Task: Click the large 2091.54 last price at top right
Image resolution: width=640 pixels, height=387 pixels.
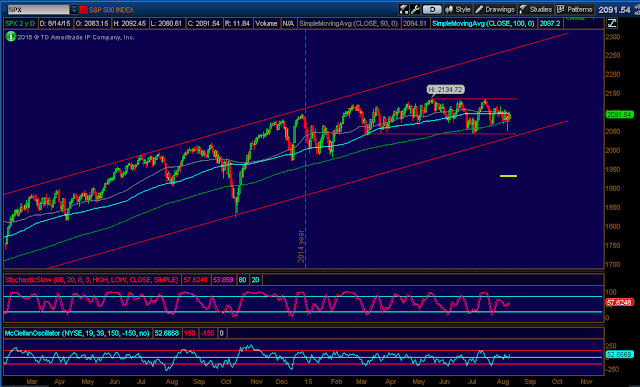Action: pos(614,9)
